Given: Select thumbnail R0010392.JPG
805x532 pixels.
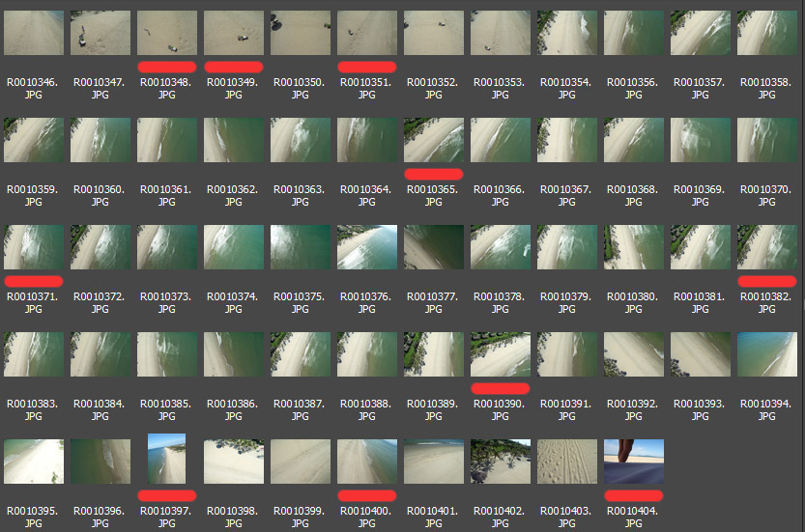Looking at the screenshot, I should click(x=634, y=354).
